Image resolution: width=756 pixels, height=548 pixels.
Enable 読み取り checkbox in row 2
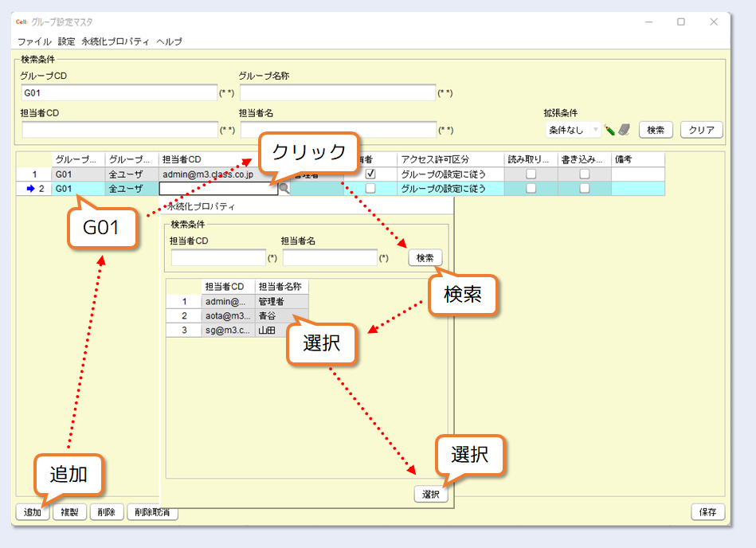click(x=531, y=189)
